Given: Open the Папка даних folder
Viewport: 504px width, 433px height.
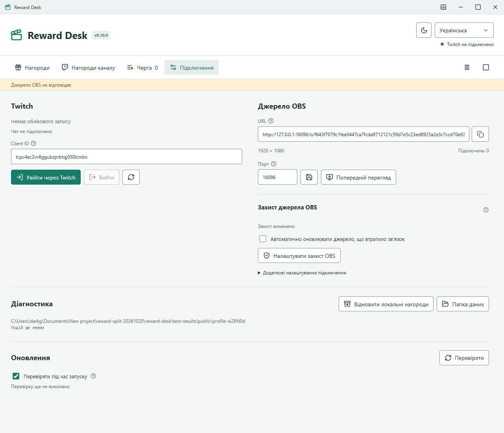Looking at the screenshot, I should [x=463, y=304].
